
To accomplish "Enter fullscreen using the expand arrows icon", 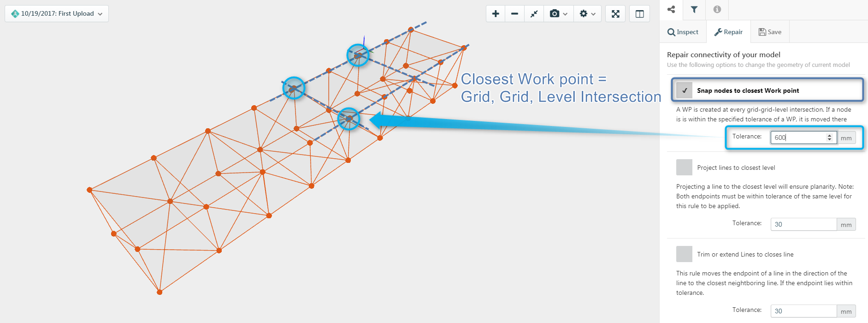I will click(615, 14).
